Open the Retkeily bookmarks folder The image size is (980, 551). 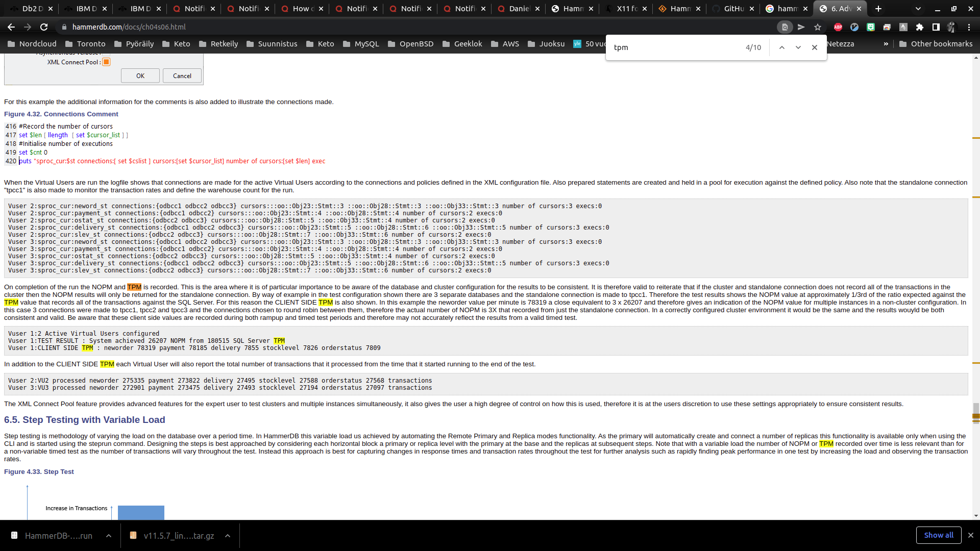click(218, 44)
